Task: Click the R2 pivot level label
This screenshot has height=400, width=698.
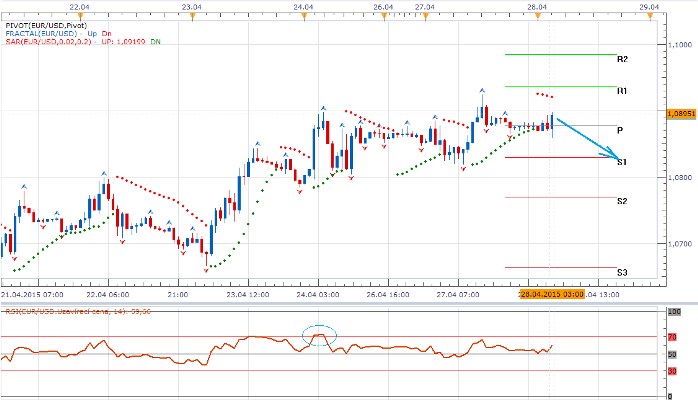Action: [622, 59]
